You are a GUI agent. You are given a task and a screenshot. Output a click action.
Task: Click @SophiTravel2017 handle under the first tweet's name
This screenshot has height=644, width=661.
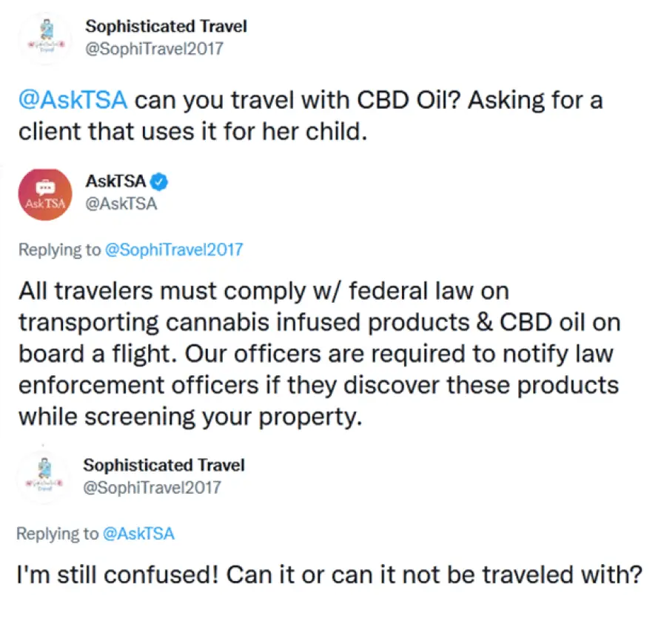154,49
